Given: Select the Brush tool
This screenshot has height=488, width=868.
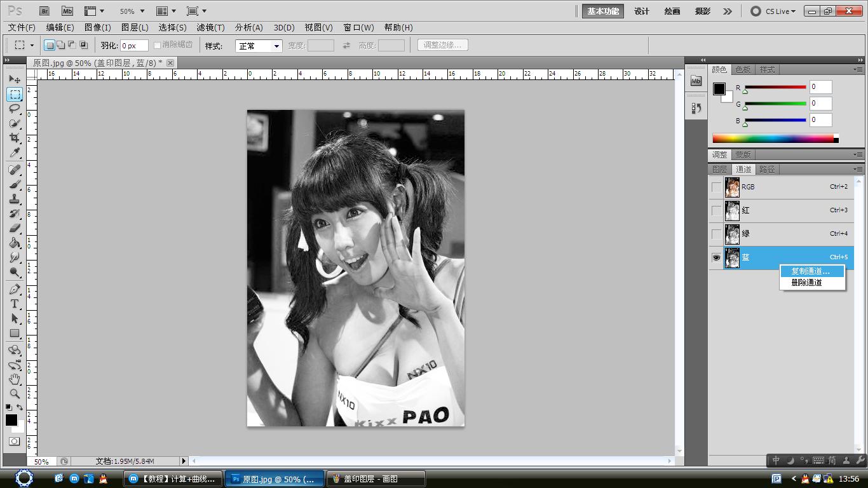Looking at the screenshot, I should pos(15,184).
